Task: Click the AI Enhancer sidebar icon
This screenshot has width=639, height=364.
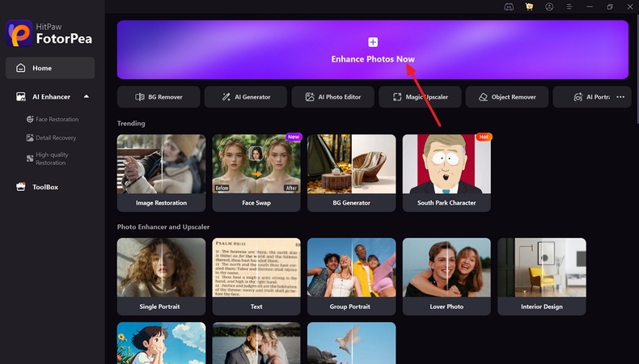Action: 21,96
